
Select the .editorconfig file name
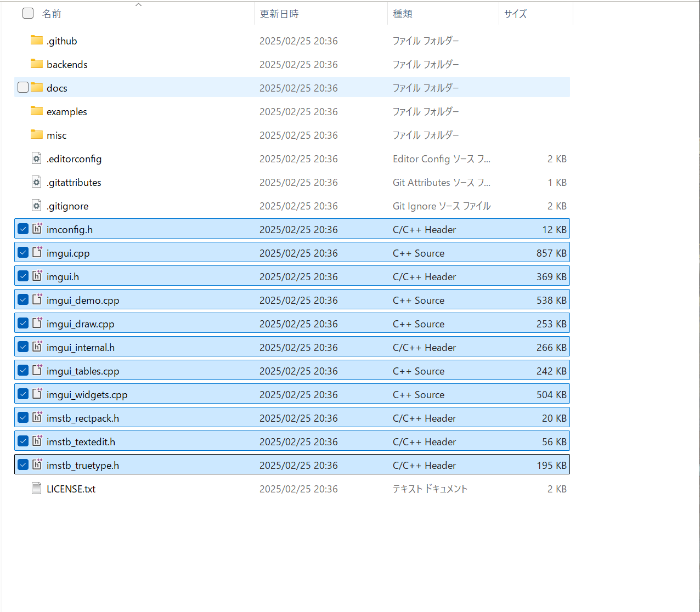74,159
